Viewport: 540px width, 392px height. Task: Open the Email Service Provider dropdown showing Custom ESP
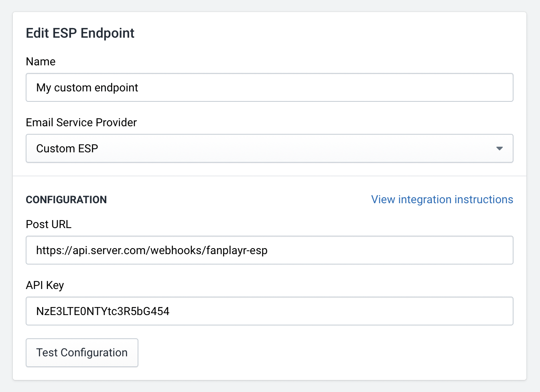(270, 148)
